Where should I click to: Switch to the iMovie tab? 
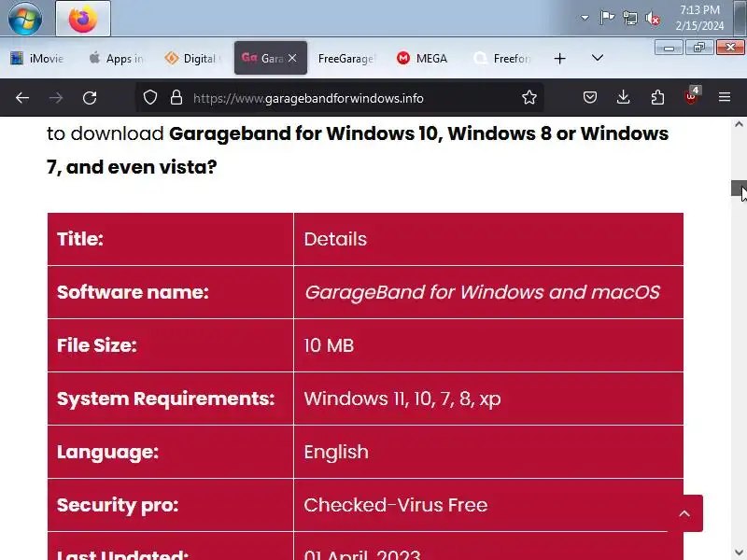(x=37, y=58)
